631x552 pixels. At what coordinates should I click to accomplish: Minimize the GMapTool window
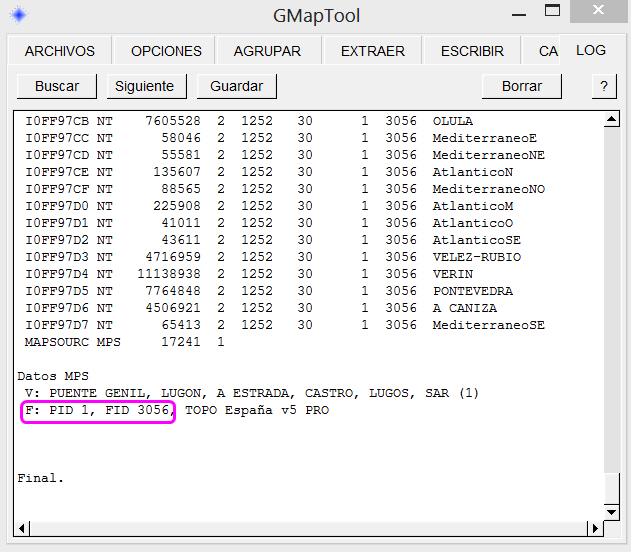(x=519, y=14)
